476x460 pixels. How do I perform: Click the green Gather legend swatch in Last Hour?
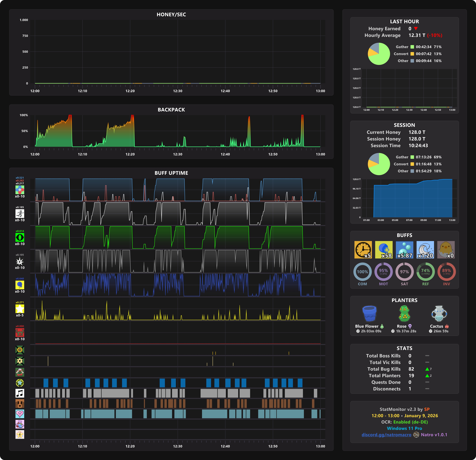(x=412, y=47)
